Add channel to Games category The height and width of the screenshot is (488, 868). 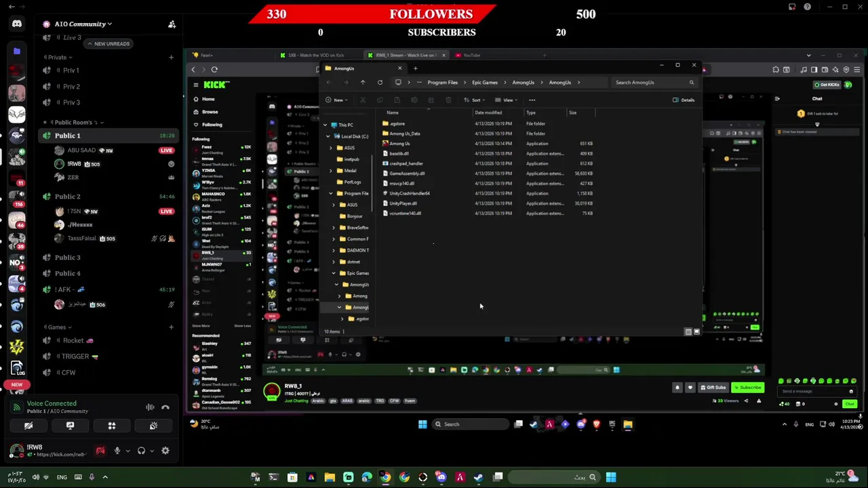click(x=171, y=327)
